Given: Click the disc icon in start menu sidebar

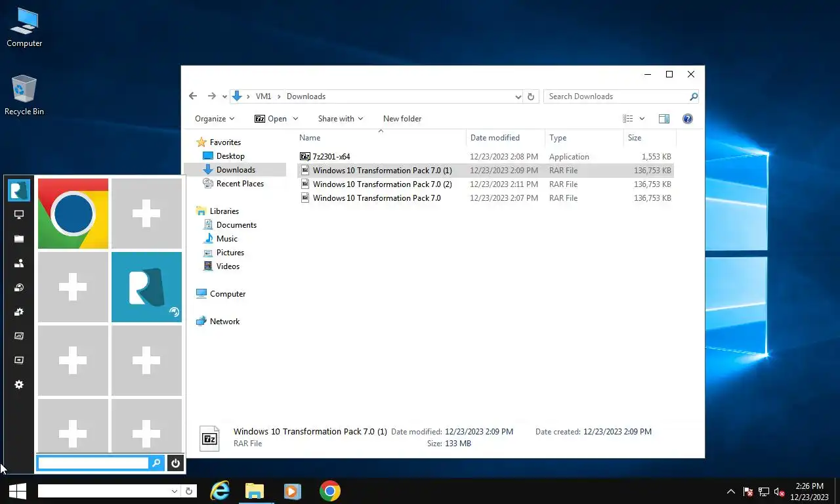Looking at the screenshot, I should 19,287.
